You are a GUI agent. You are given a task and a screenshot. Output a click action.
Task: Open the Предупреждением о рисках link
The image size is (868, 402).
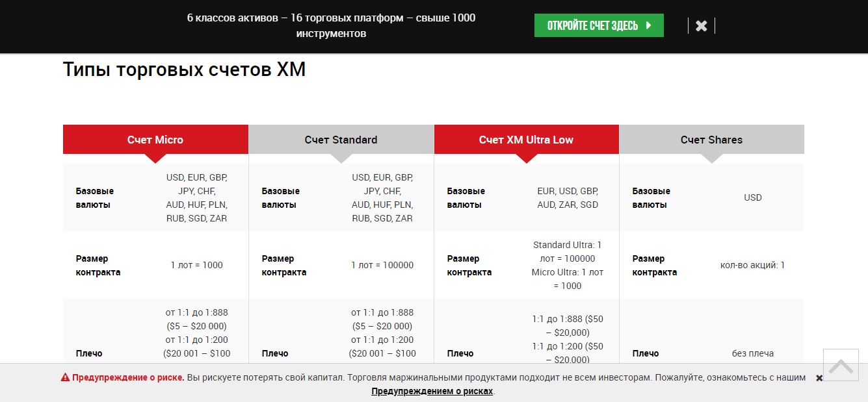(432, 391)
